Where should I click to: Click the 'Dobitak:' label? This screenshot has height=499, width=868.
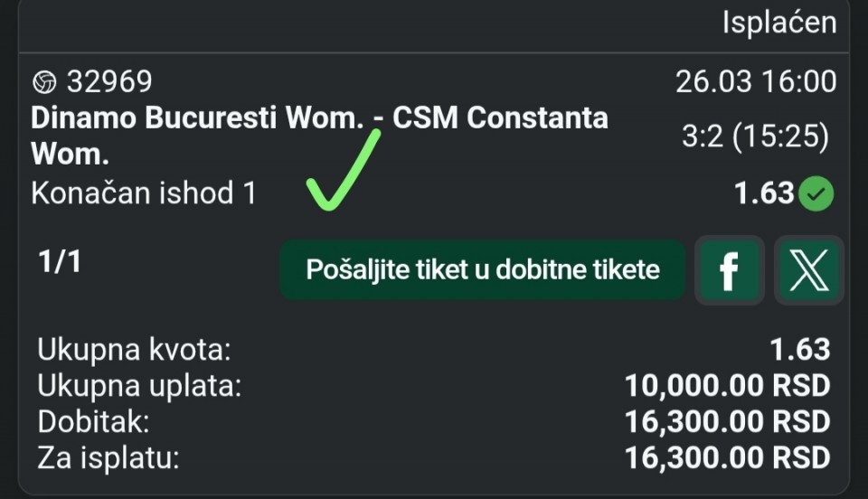93,421
